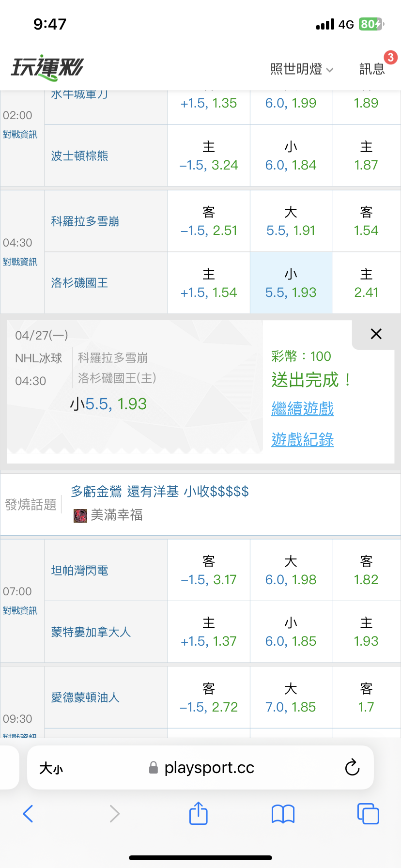Expand the 照世明燈 account dropdown

click(301, 69)
